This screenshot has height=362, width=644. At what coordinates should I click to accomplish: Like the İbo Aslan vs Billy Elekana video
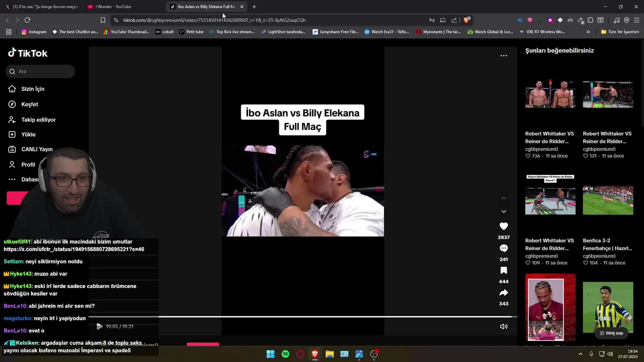coord(504,226)
